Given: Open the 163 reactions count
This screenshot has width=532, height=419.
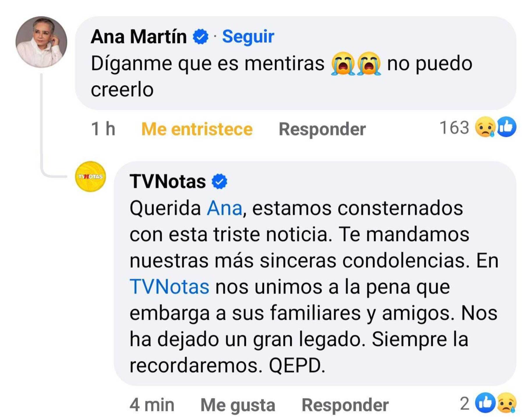Looking at the screenshot, I should (x=454, y=127).
